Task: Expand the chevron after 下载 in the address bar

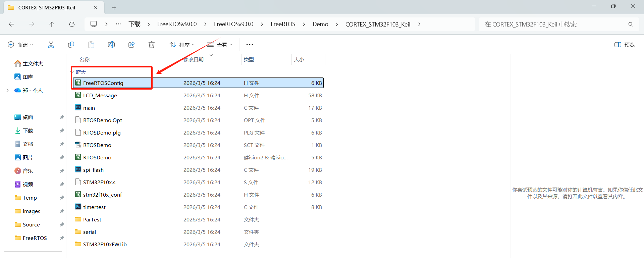Action: pyautogui.click(x=149, y=24)
